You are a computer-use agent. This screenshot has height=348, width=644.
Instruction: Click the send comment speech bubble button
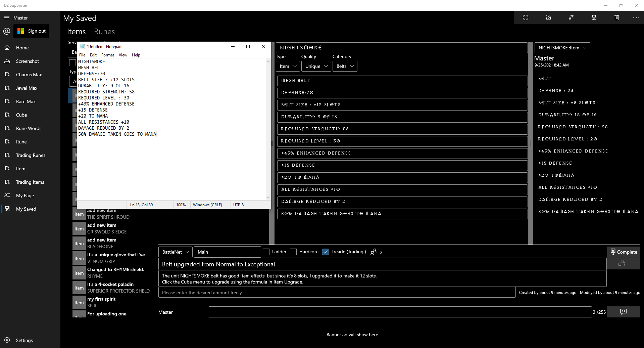[x=623, y=312]
